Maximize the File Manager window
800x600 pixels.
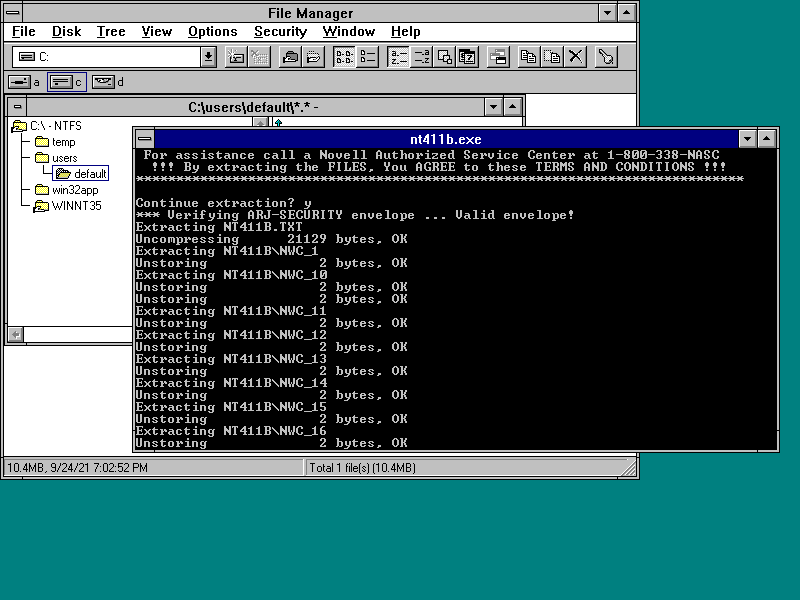click(627, 13)
